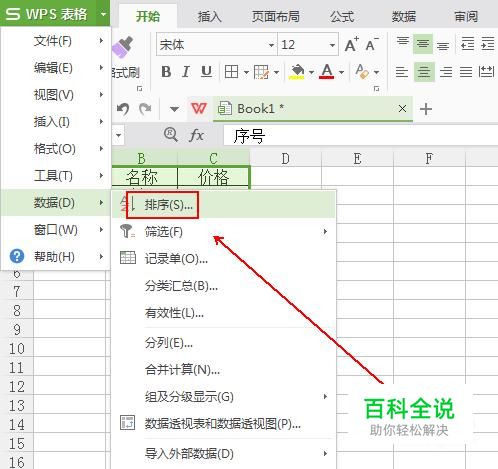
Task: Click the Format Painter brush icon
Action: (x=122, y=47)
